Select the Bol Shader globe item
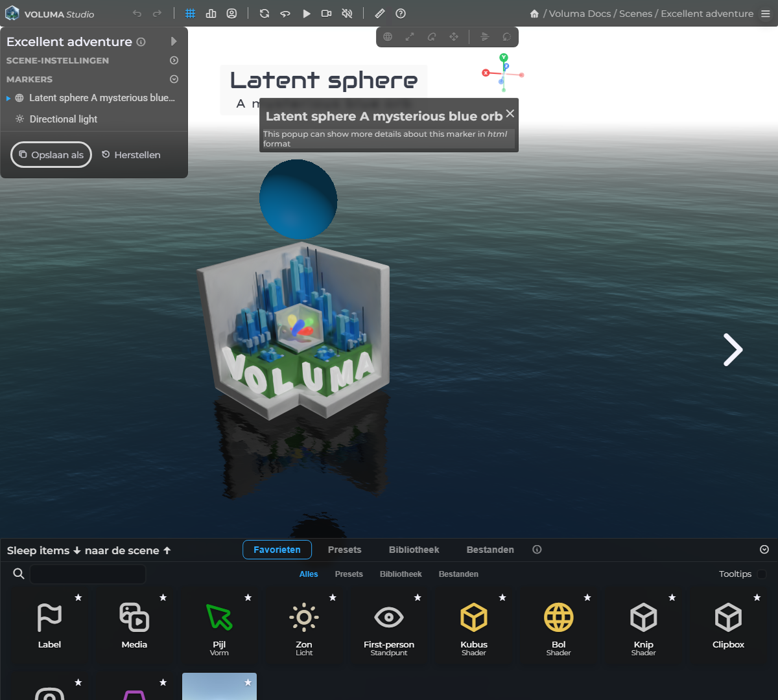 pyautogui.click(x=559, y=626)
